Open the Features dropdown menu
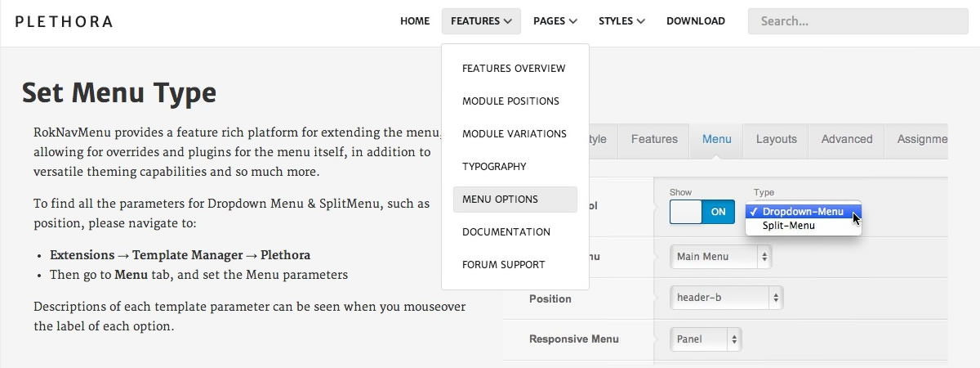 481,21
